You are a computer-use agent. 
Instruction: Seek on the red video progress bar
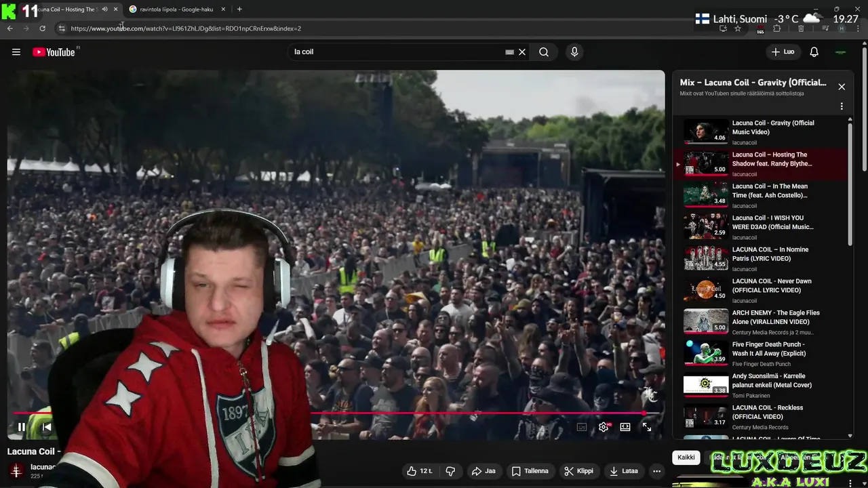[336, 412]
